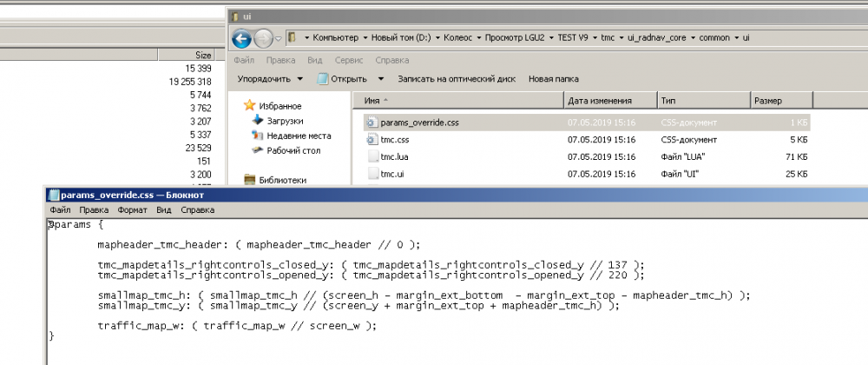868x365 pixels.
Task: Click ui_radnav_core breadcrumb segment
Action: click(x=656, y=37)
